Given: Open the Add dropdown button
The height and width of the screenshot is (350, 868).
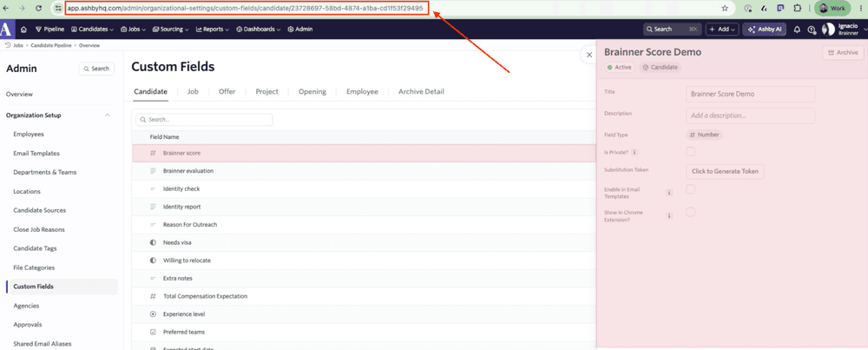Looking at the screenshot, I should pyautogui.click(x=722, y=30).
